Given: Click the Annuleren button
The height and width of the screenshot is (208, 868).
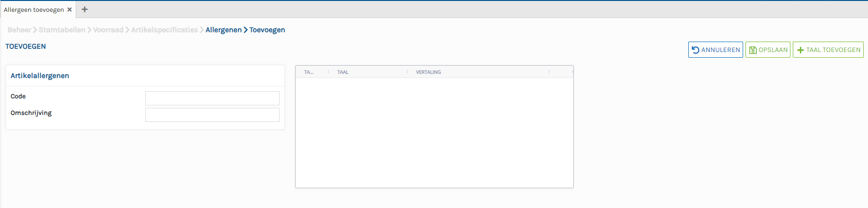Looking at the screenshot, I should click(x=715, y=50).
